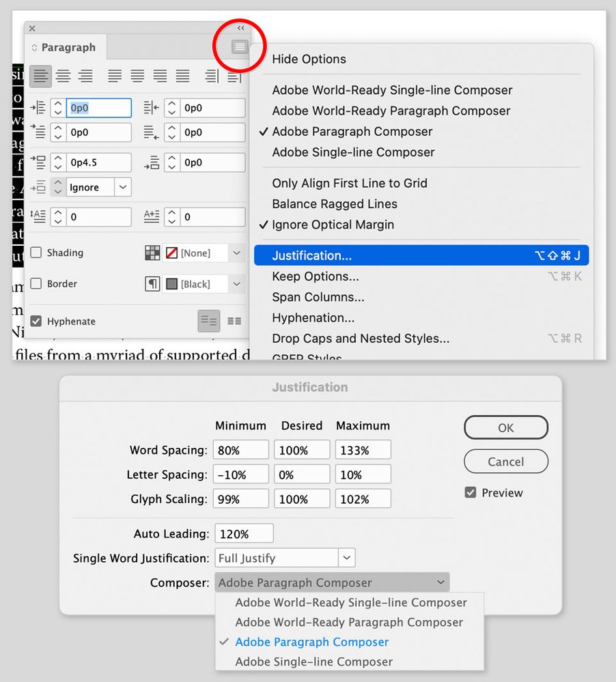Click the Last Line Right Indent icon
Viewport: 616px width, 682px height.
click(152, 132)
